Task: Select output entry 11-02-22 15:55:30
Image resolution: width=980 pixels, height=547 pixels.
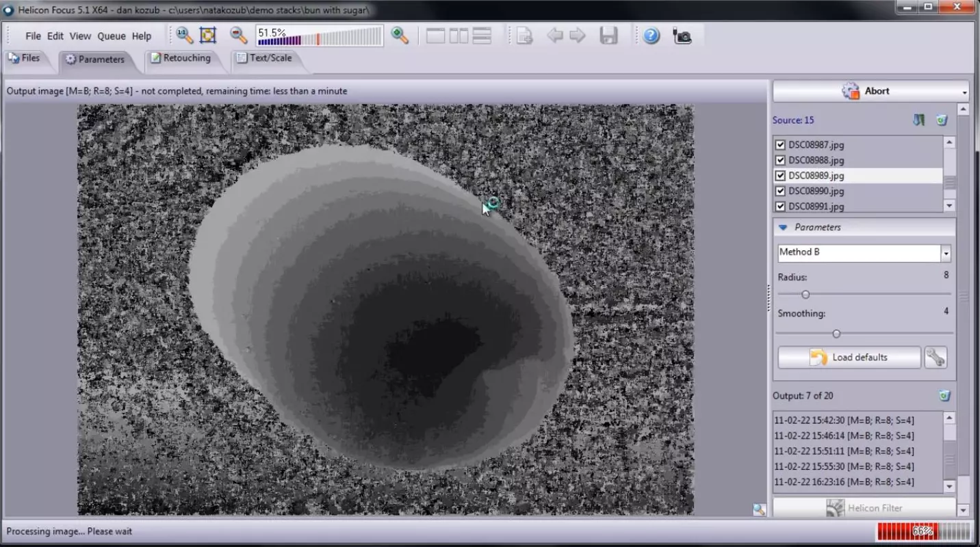Action: 844,466
